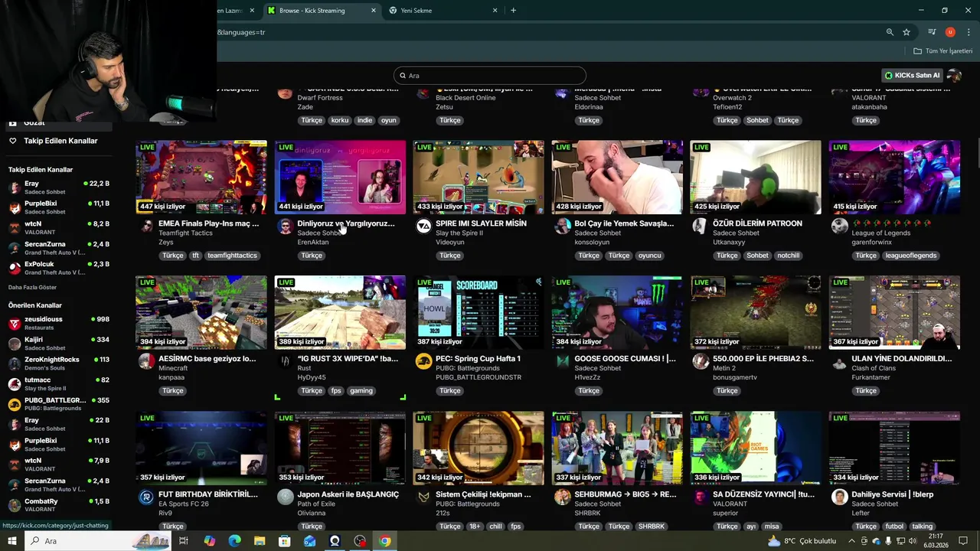The width and height of the screenshot is (980, 551).
Task: Click the KICKs Satın Al button
Action: pyautogui.click(x=913, y=75)
